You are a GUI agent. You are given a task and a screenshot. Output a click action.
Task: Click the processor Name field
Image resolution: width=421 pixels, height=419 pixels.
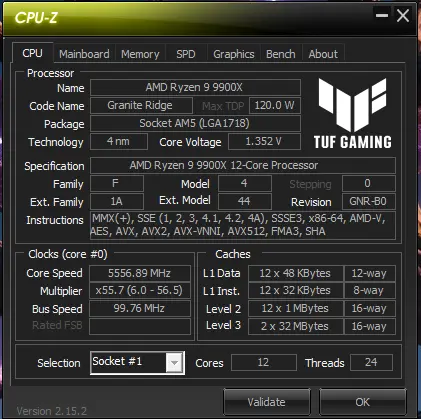tap(195, 88)
